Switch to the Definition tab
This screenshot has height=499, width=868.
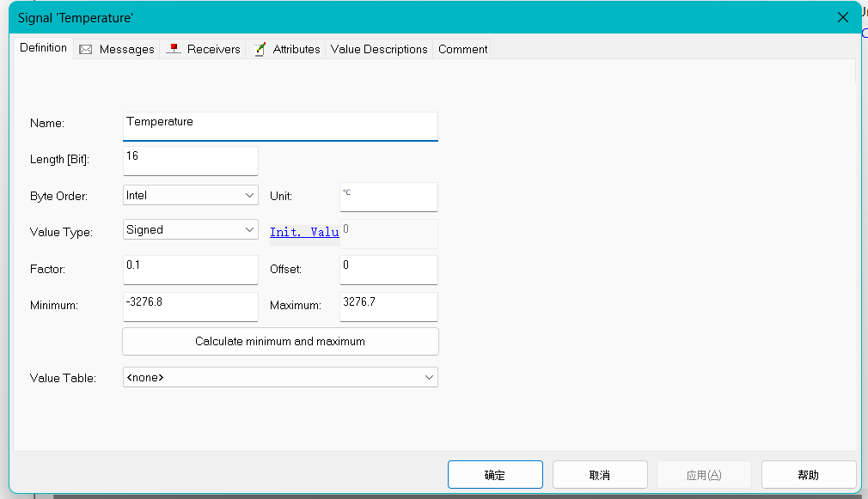[x=43, y=48]
